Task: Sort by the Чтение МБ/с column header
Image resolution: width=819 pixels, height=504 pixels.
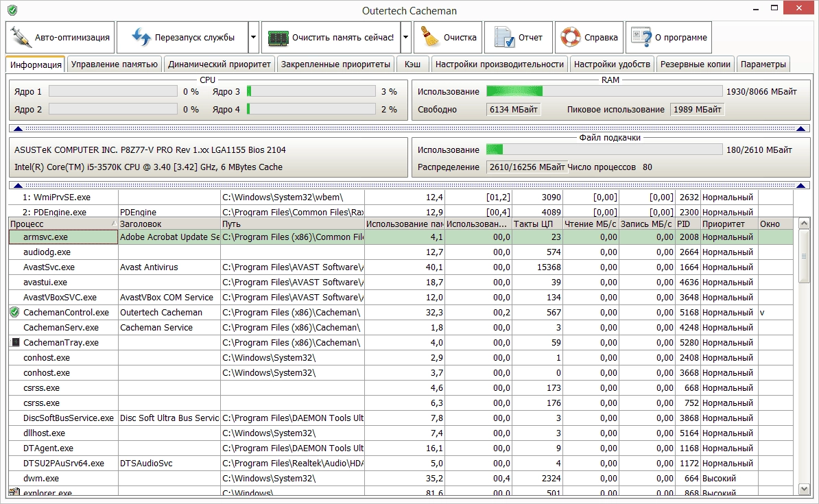Action: [591, 224]
